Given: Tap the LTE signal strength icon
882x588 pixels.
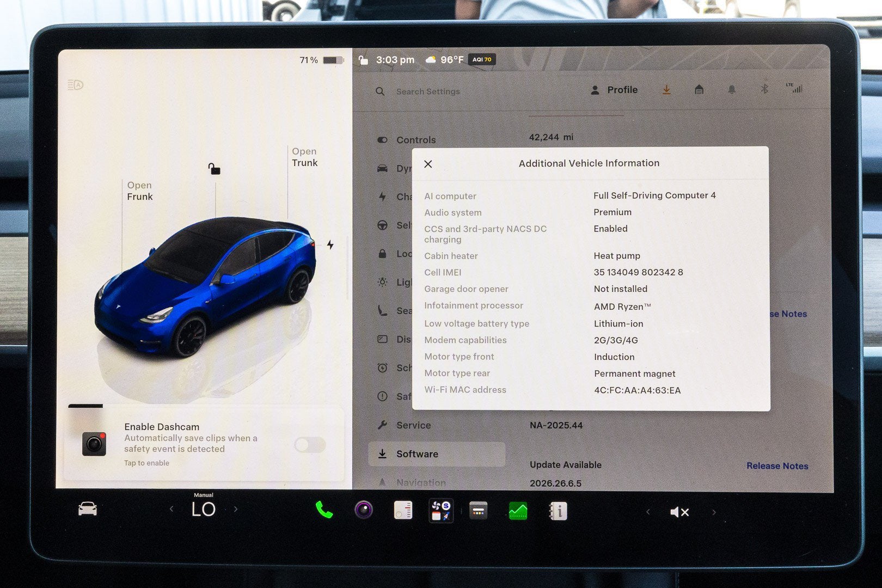Looking at the screenshot, I should [794, 88].
